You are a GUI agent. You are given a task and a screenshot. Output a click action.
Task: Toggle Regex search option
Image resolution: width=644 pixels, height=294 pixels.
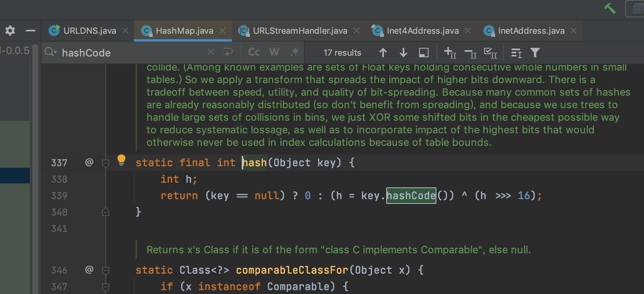(x=294, y=52)
